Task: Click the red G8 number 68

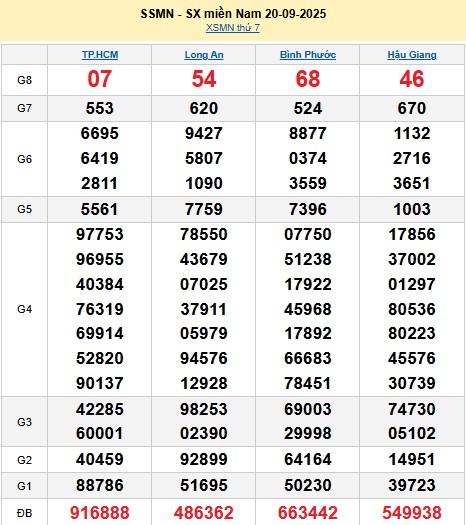Action: pos(308,79)
